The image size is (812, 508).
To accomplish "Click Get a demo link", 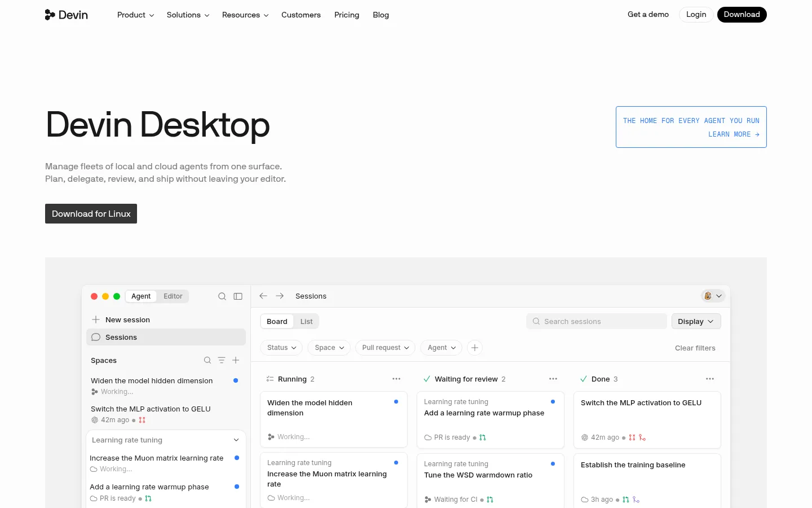I will coord(648,15).
